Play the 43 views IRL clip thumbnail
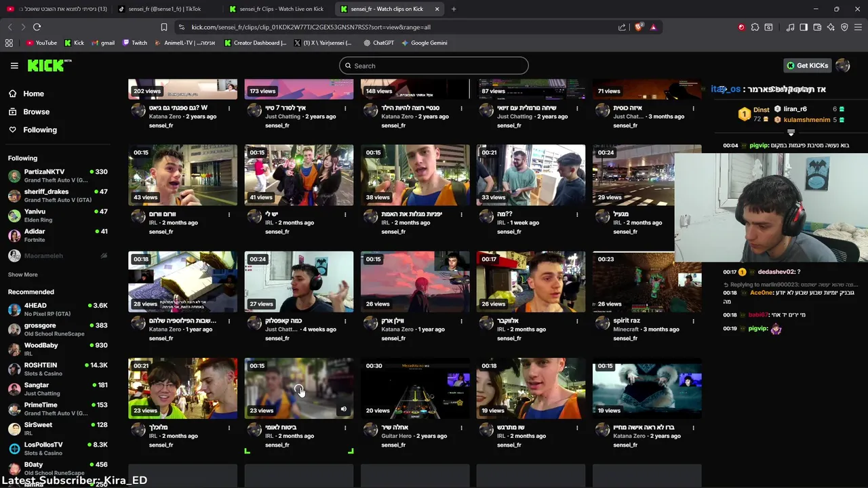Image resolution: width=868 pixels, height=488 pixels. [x=183, y=175]
